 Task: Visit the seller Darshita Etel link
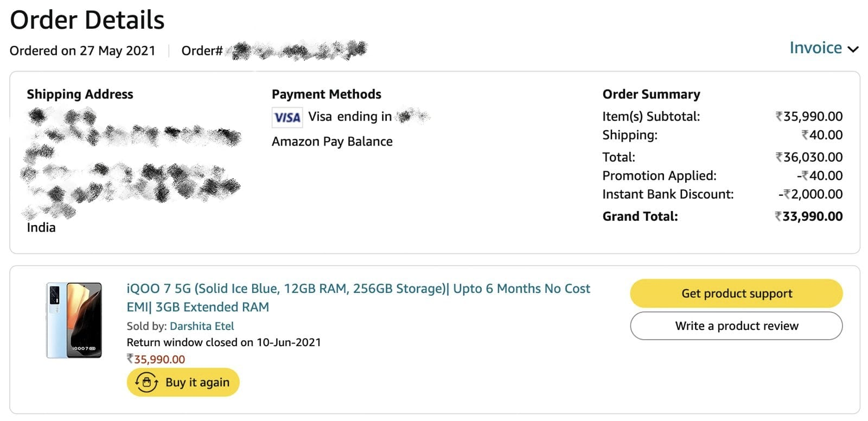click(x=202, y=326)
